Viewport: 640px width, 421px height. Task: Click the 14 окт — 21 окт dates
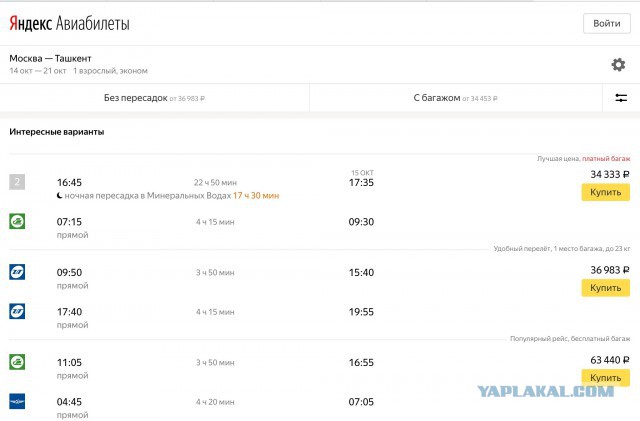click(38, 71)
